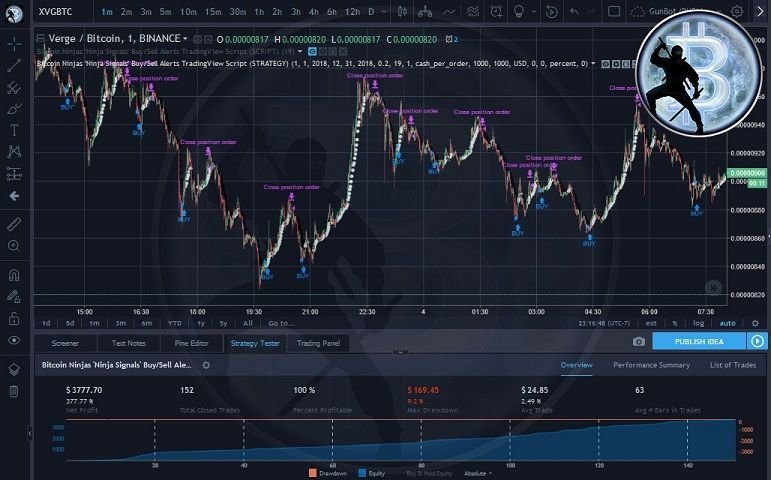Open the indicators menu icon
Screen dimensions: 771x480
tap(449, 11)
